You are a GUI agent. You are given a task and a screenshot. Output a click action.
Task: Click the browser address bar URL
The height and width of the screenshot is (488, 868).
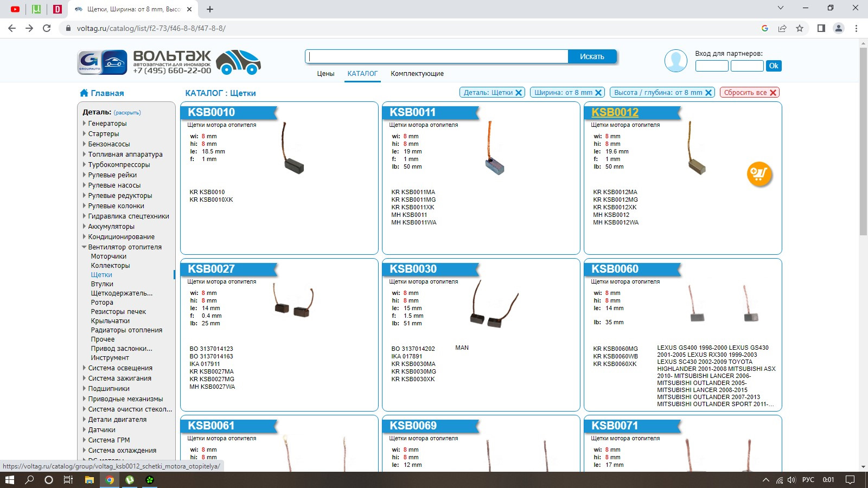pyautogui.click(x=151, y=28)
